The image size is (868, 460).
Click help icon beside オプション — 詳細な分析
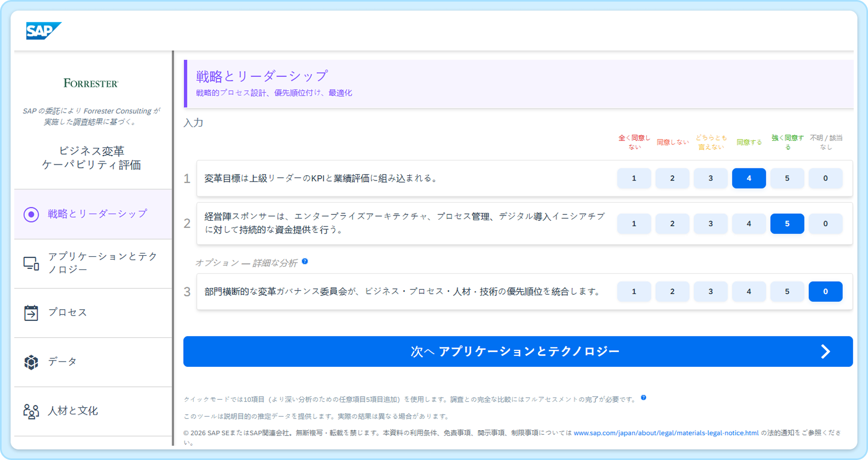(305, 261)
